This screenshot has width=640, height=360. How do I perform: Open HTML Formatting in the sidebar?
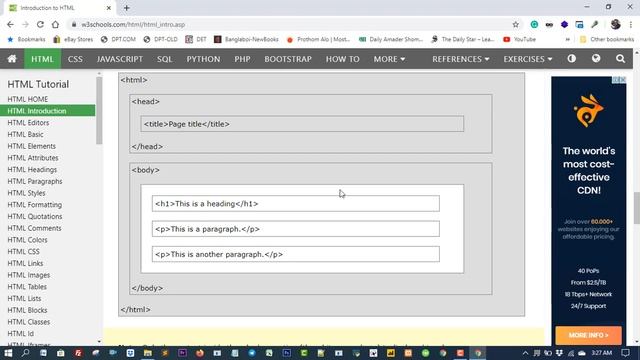[35, 204]
